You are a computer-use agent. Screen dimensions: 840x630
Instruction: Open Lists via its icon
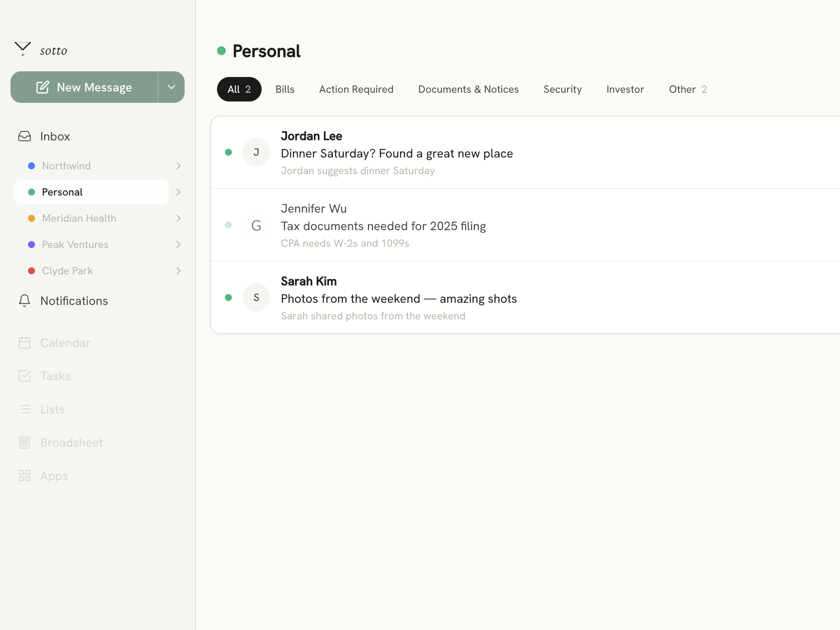click(x=24, y=409)
